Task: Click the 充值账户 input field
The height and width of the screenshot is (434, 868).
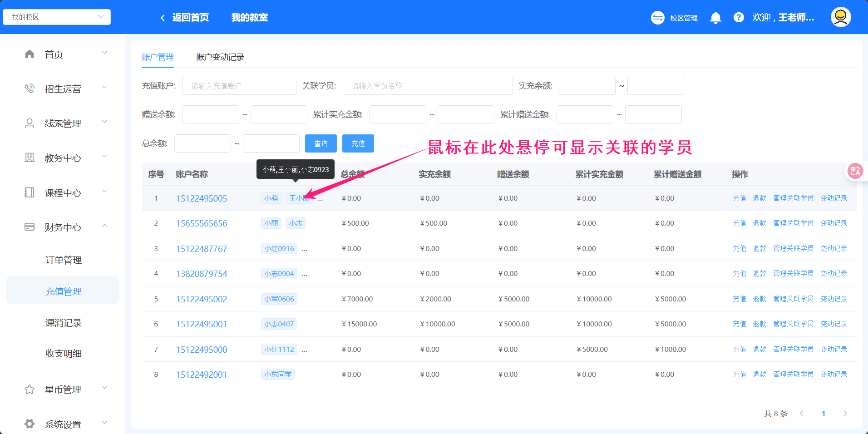Action: tap(239, 86)
